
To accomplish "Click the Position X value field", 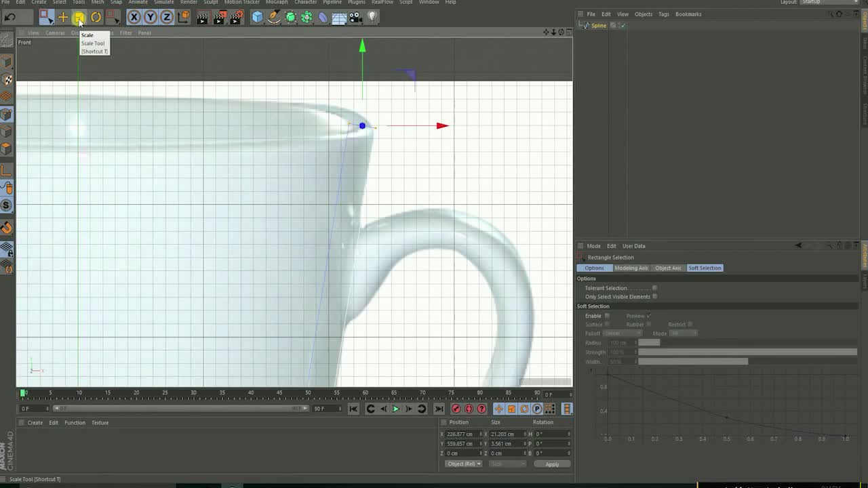I will click(x=462, y=434).
